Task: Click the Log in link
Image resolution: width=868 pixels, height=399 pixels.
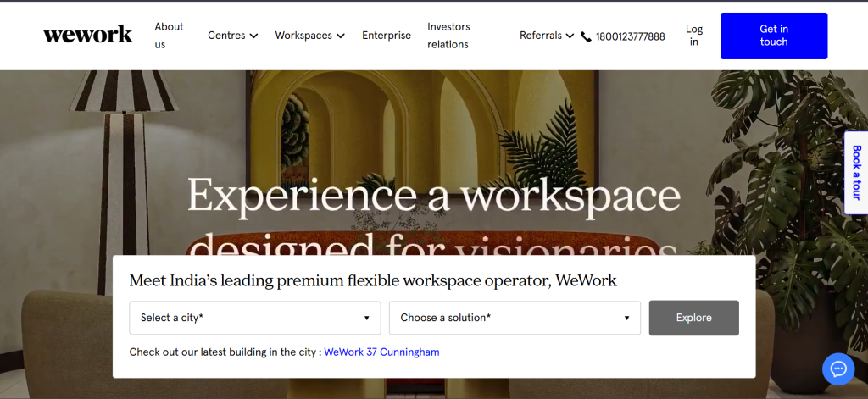Action: (694, 36)
